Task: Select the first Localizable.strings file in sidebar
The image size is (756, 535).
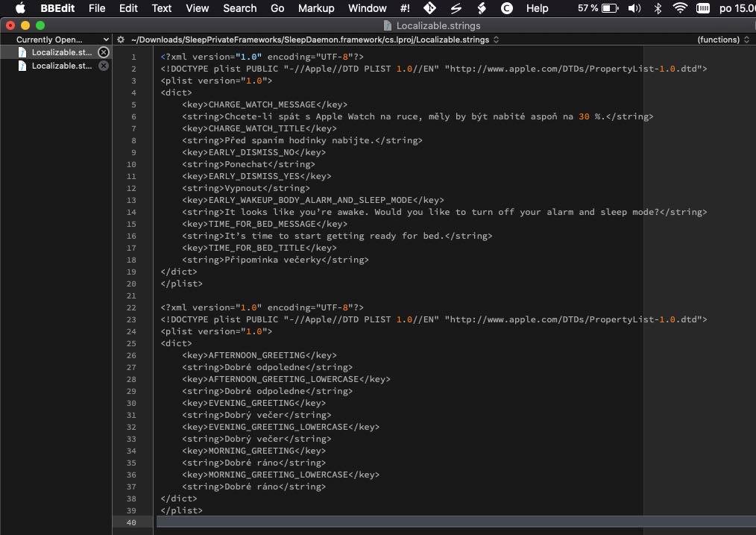Action: tap(61, 52)
